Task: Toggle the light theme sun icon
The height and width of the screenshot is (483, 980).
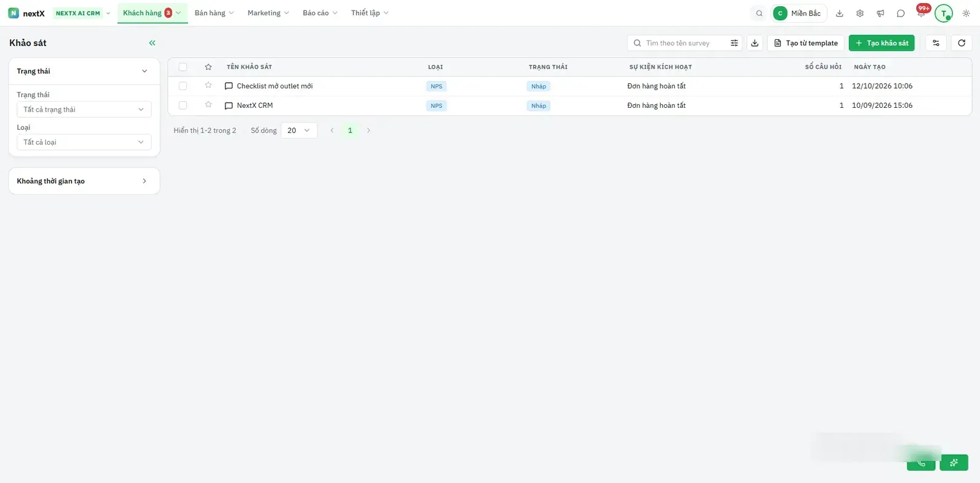Action: [x=966, y=13]
